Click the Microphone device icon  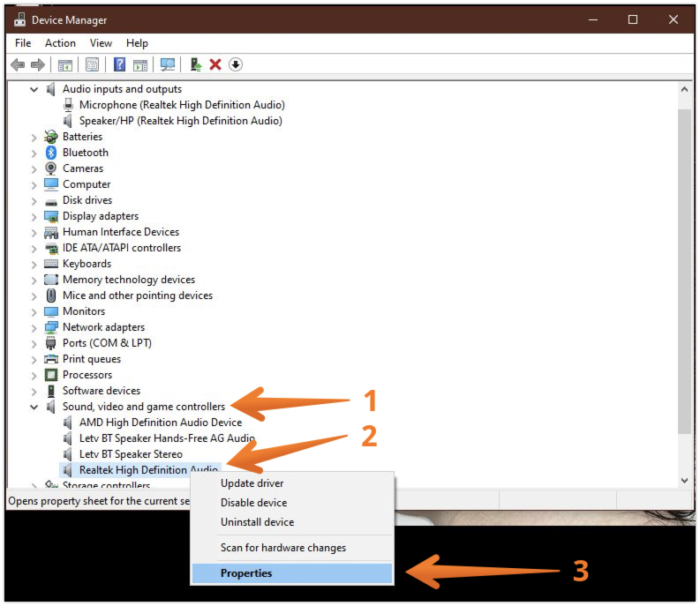click(68, 105)
